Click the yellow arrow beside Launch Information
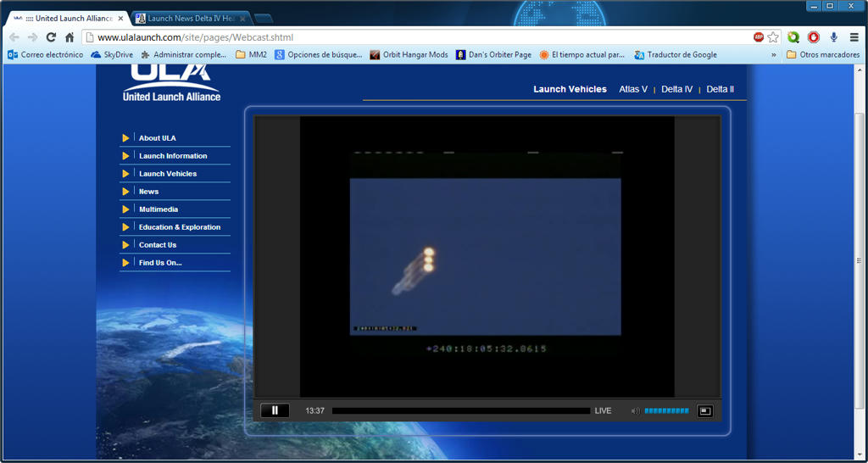Viewport: 868px width, 463px height. (x=125, y=156)
